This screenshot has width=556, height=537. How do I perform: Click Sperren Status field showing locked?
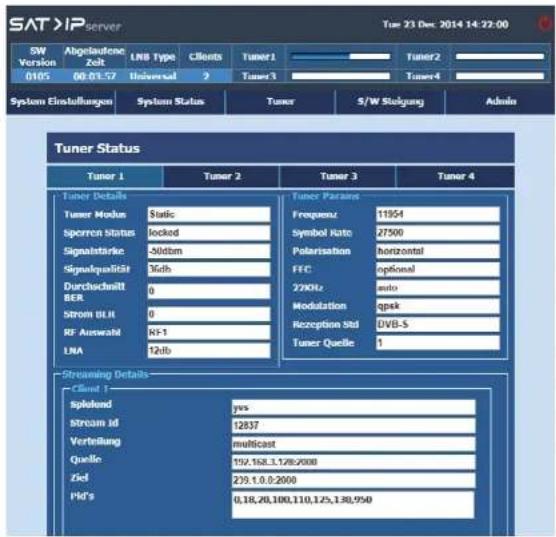pos(209,233)
